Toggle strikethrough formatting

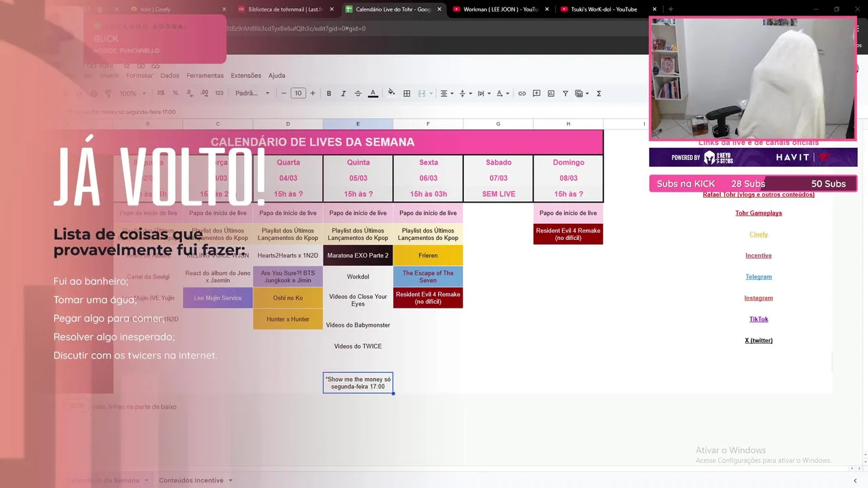click(x=358, y=94)
